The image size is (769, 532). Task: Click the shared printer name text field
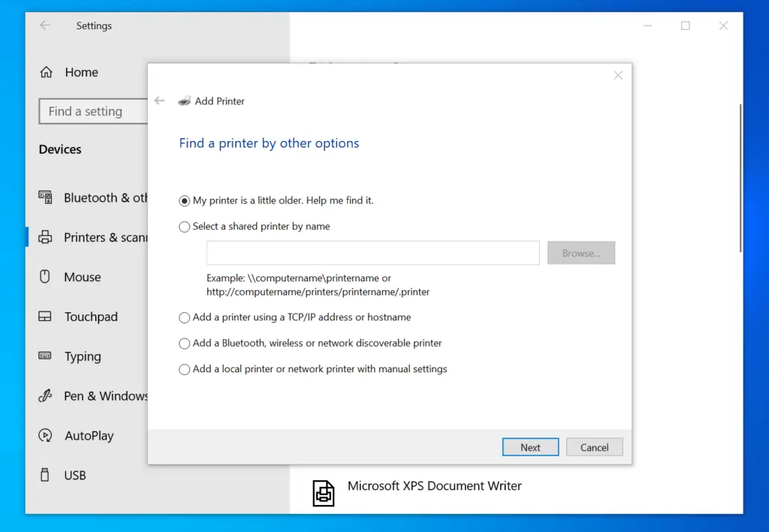[372, 253]
